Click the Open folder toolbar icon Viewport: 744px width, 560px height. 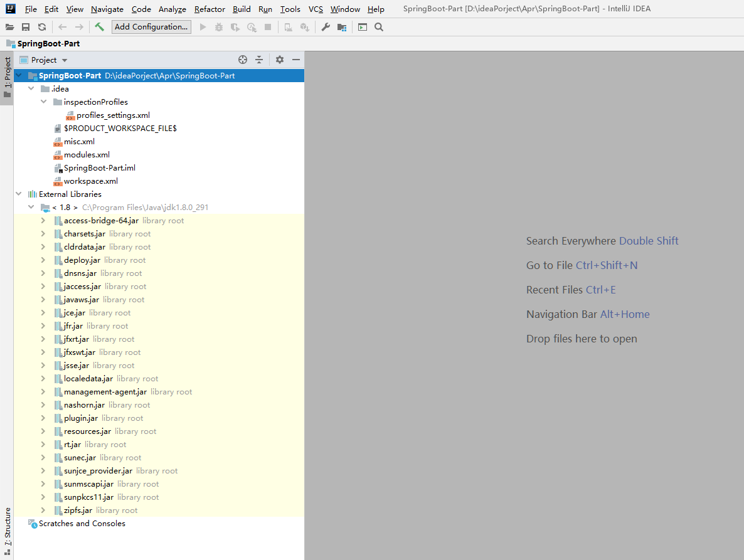click(9, 27)
